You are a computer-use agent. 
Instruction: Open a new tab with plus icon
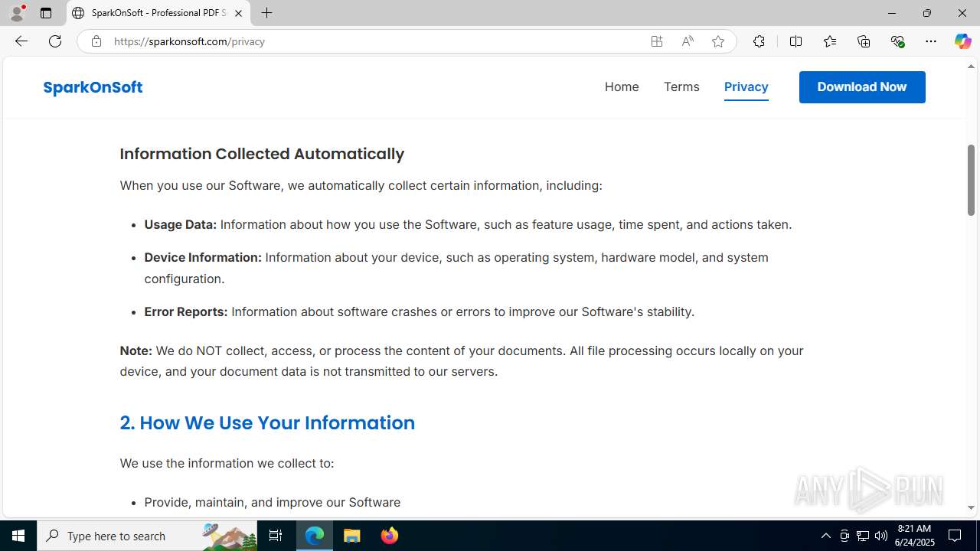(266, 13)
